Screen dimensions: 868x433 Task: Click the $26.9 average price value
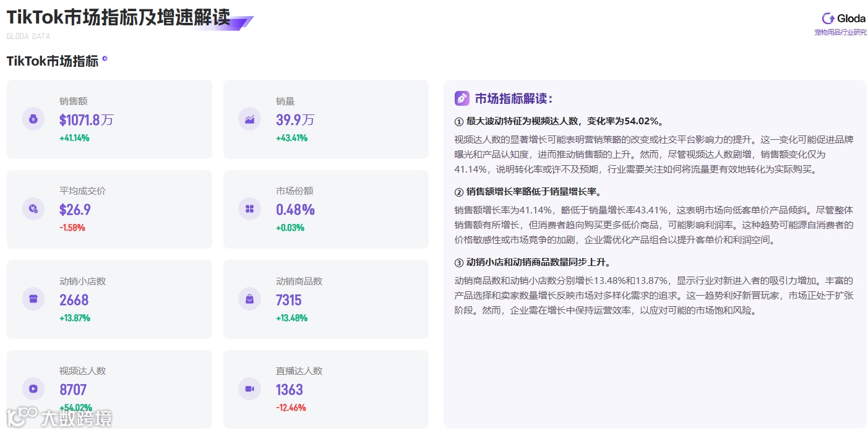[75, 210]
